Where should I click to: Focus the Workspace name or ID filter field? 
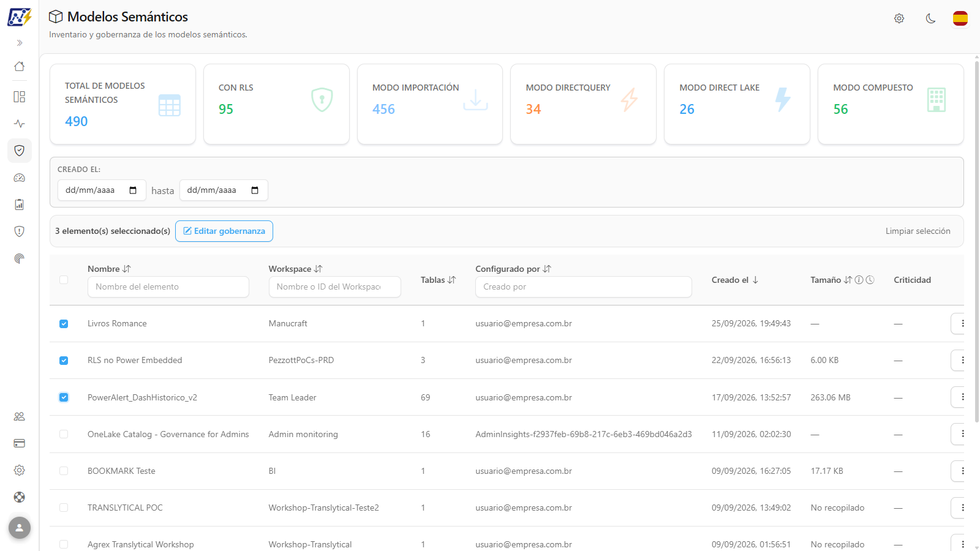tap(335, 287)
